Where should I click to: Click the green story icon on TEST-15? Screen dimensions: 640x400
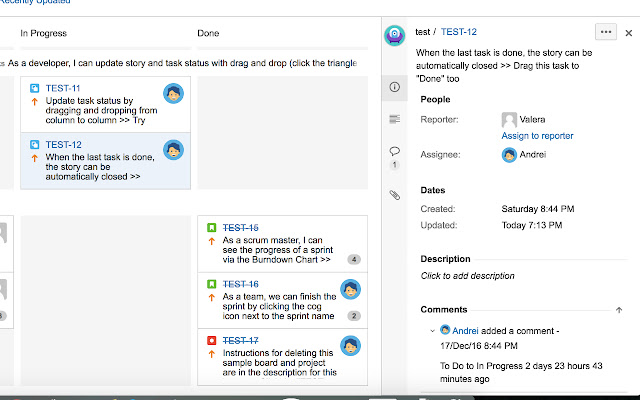tap(211, 228)
